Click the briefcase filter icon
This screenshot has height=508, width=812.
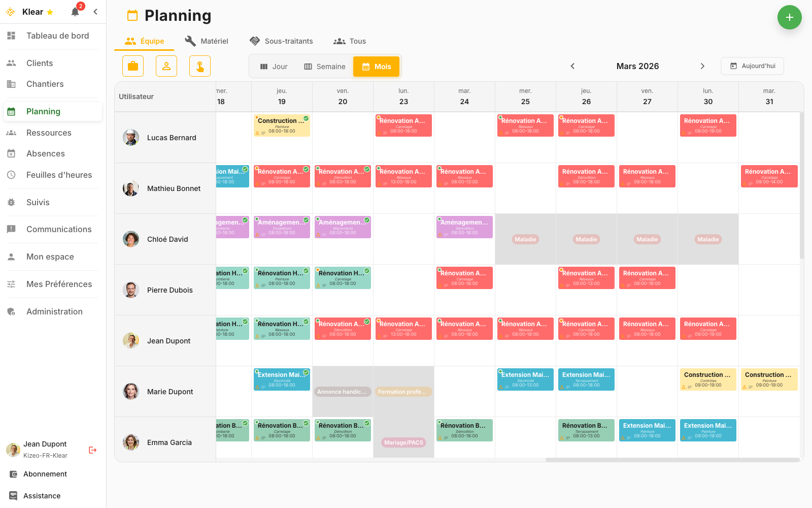pyautogui.click(x=133, y=66)
